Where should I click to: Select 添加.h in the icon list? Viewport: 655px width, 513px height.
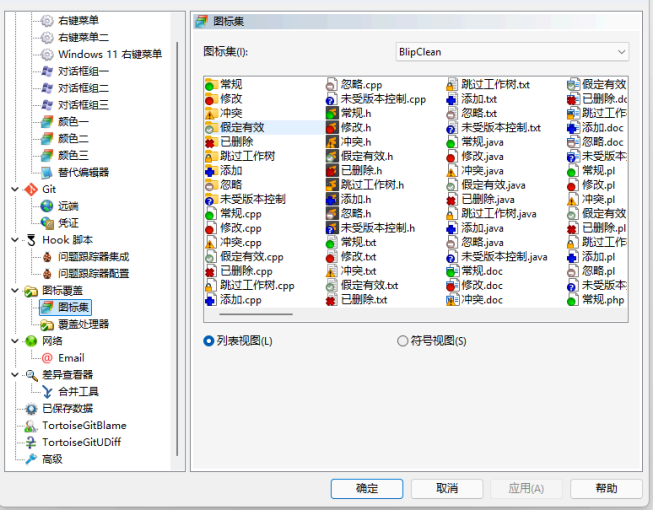point(356,200)
